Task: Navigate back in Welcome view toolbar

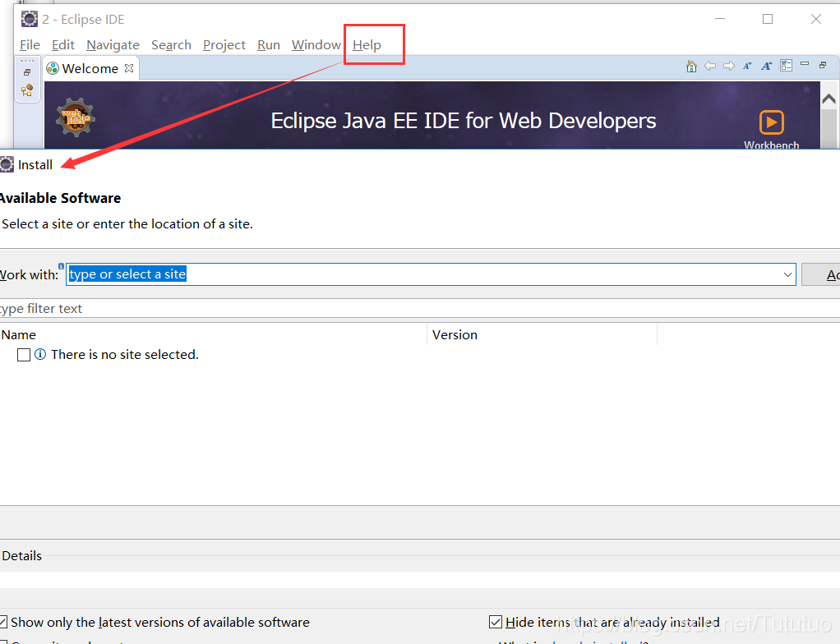Action: click(710, 66)
